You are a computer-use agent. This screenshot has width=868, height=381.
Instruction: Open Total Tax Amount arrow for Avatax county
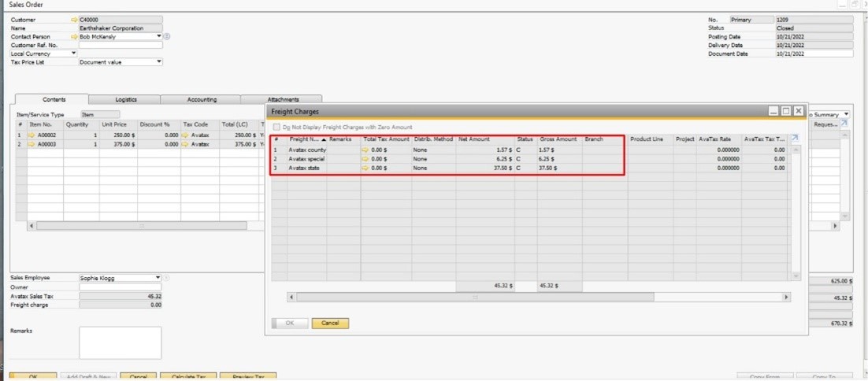click(x=365, y=150)
